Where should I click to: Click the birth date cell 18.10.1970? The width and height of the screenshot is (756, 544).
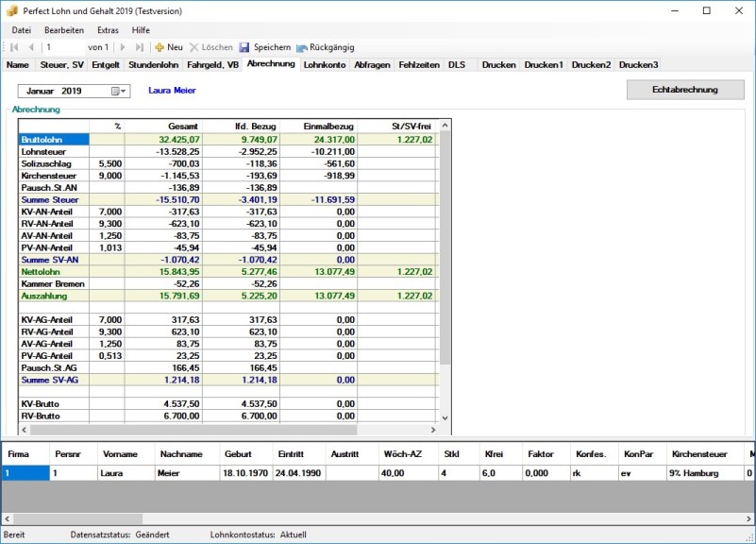(x=246, y=473)
